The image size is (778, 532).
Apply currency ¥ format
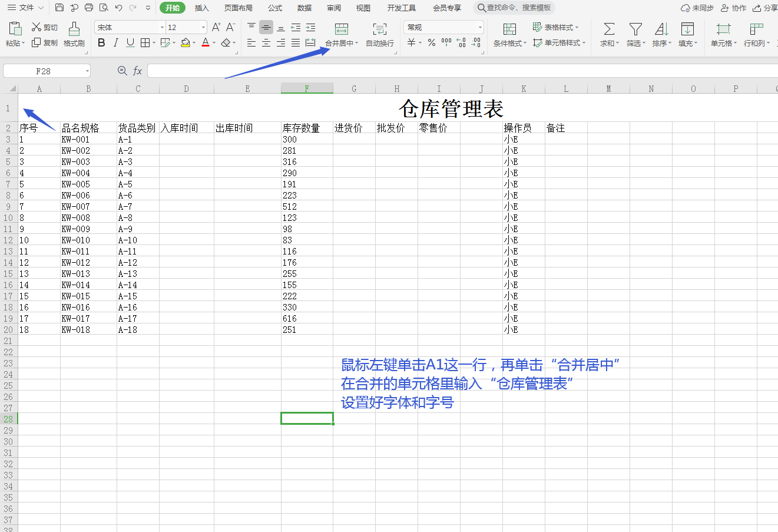click(412, 43)
